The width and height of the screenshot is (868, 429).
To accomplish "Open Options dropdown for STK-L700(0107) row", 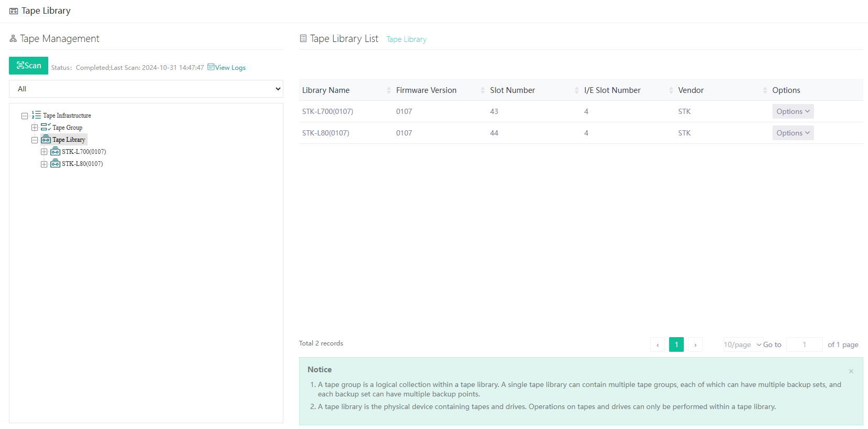I will (x=792, y=111).
